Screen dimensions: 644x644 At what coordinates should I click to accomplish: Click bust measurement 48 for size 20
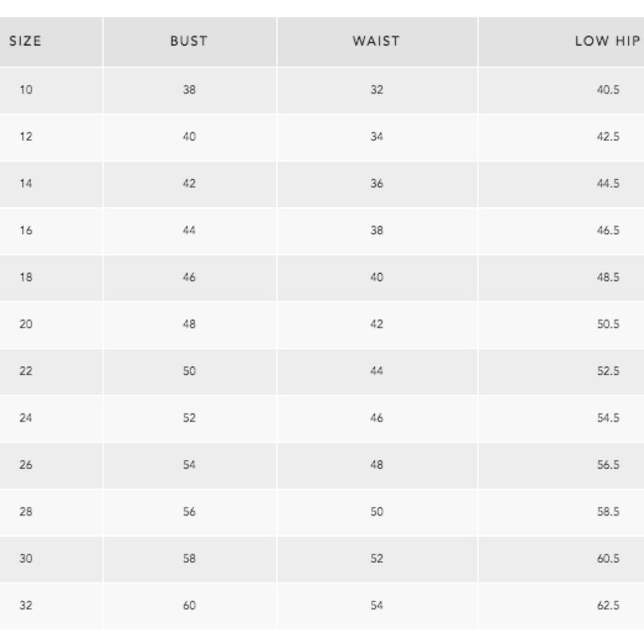pos(189,324)
